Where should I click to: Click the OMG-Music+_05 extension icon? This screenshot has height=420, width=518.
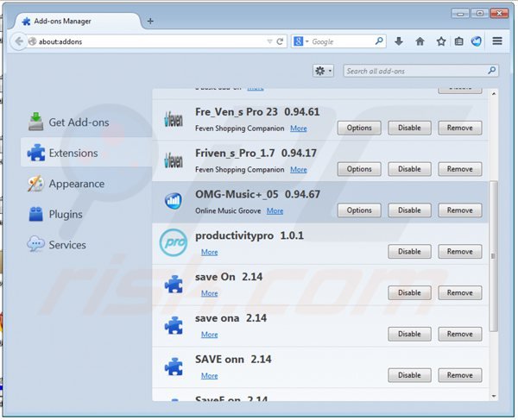(174, 202)
